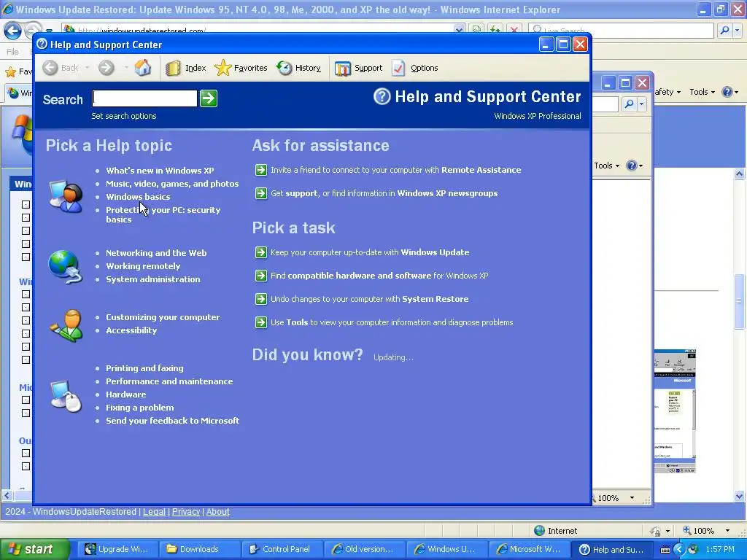Open Windows basics help topic
The width and height of the screenshot is (747, 560).
pyautogui.click(x=138, y=197)
